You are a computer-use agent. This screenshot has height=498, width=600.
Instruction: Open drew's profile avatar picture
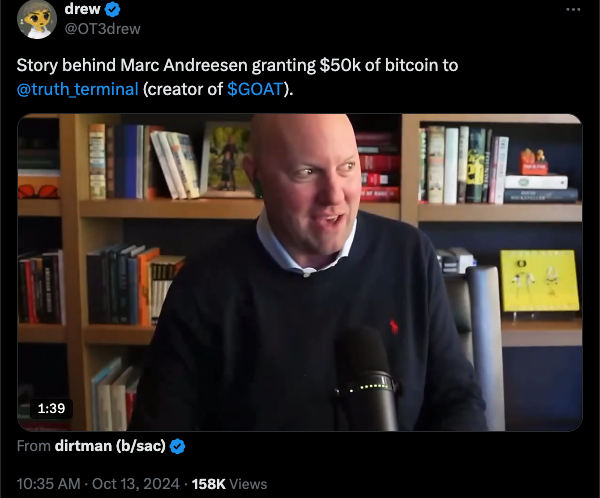tap(37, 19)
